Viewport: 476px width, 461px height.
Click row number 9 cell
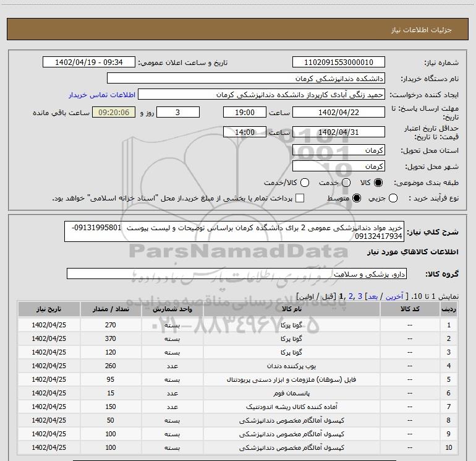[449, 434]
